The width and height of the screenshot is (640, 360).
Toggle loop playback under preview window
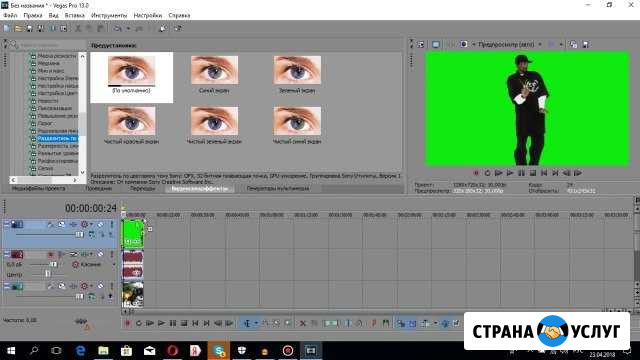click(x=487, y=173)
